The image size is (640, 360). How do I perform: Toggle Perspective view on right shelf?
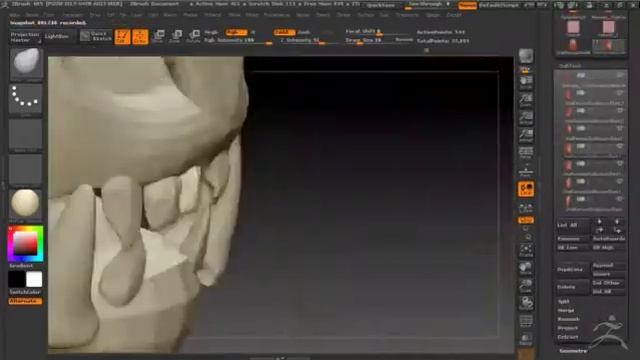tap(526, 153)
